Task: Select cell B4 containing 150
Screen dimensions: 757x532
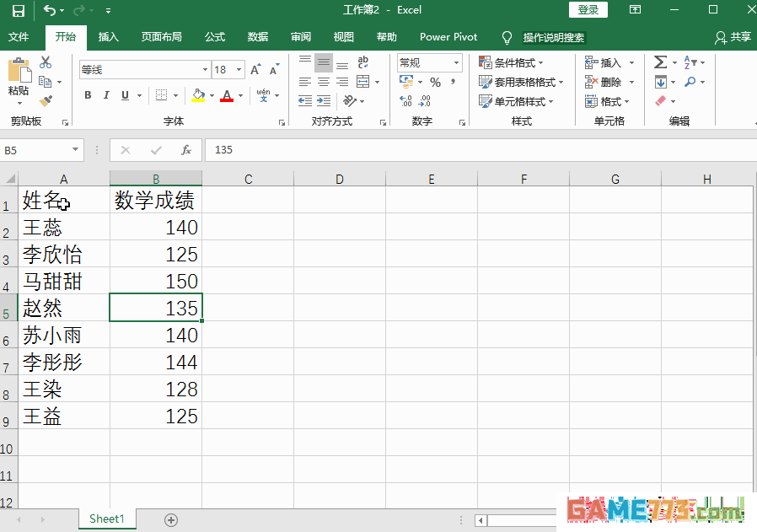Action: (156, 281)
